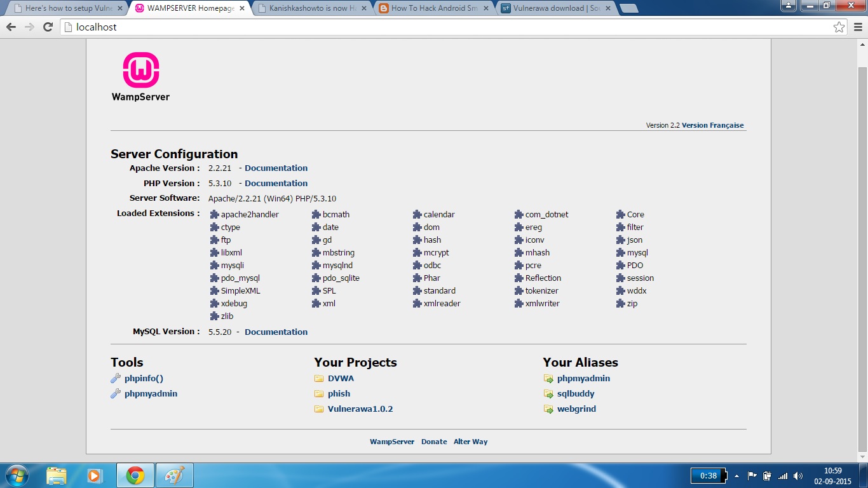Image resolution: width=868 pixels, height=488 pixels.
Task: Click puzzle icon next to xdebug
Action: pyautogui.click(x=215, y=304)
